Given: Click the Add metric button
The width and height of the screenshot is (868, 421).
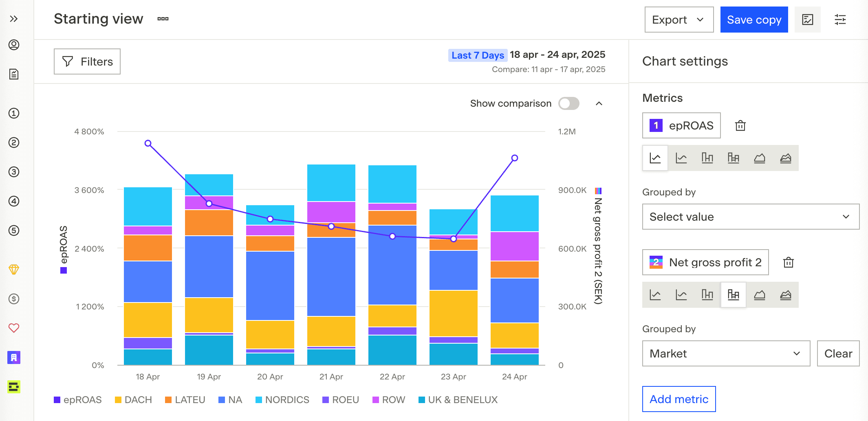Looking at the screenshot, I should pyautogui.click(x=679, y=399).
